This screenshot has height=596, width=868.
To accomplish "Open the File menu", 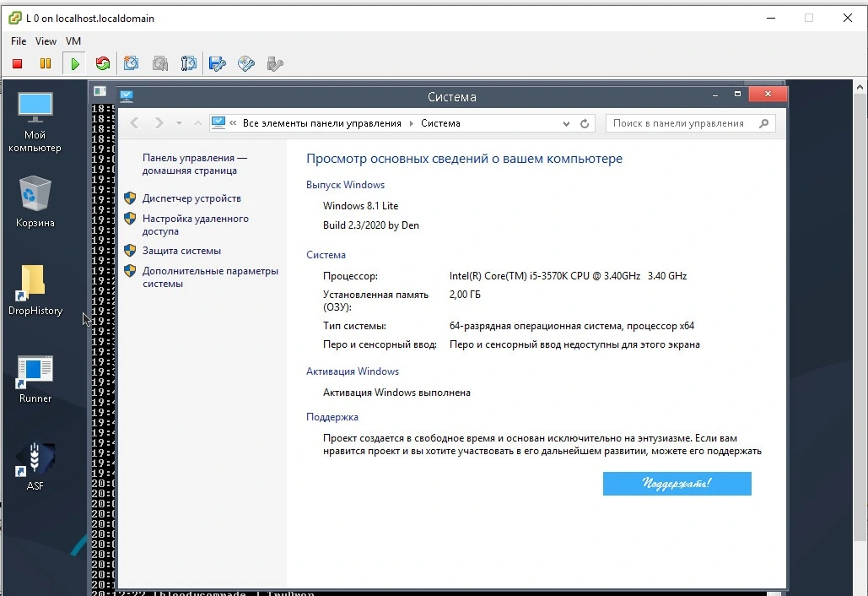I will click(x=19, y=41).
